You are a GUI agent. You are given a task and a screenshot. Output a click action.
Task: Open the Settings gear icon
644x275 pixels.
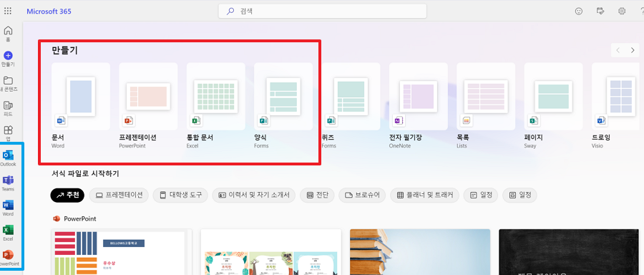coord(622,11)
